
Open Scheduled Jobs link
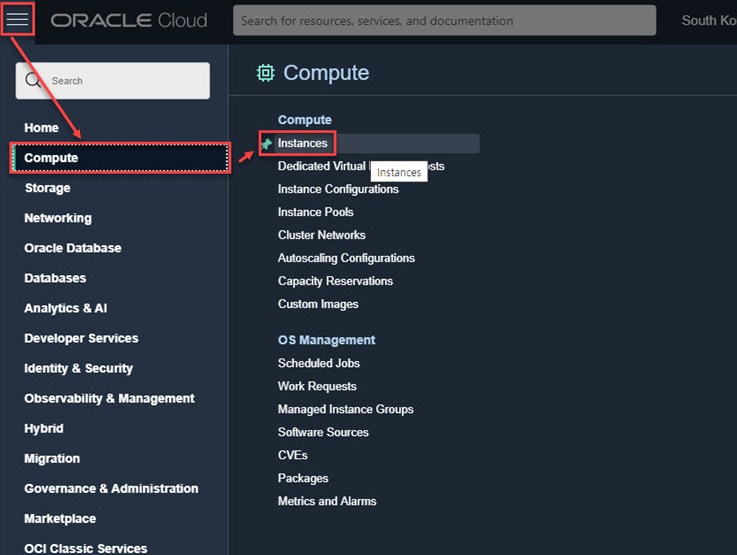[319, 364]
